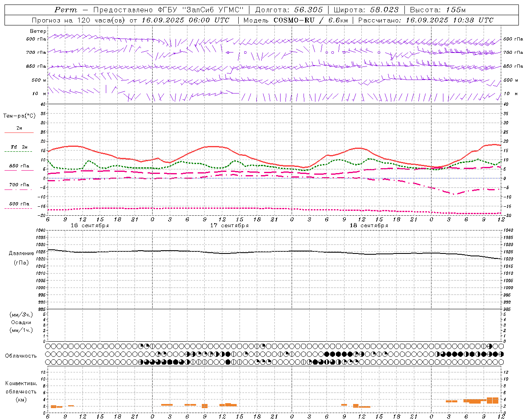Select the 'Высота: 155м' elevation text
Image resolution: width=525 pixels, height=420 pixels.
click(x=438, y=10)
